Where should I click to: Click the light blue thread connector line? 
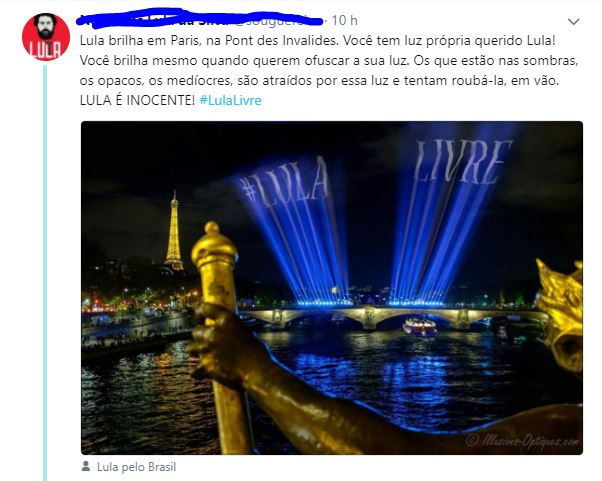tap(45, 273)
